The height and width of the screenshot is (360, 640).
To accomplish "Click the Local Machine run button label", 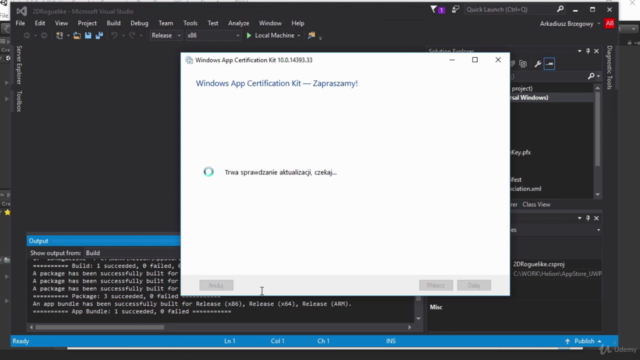I will click(274, 36).
